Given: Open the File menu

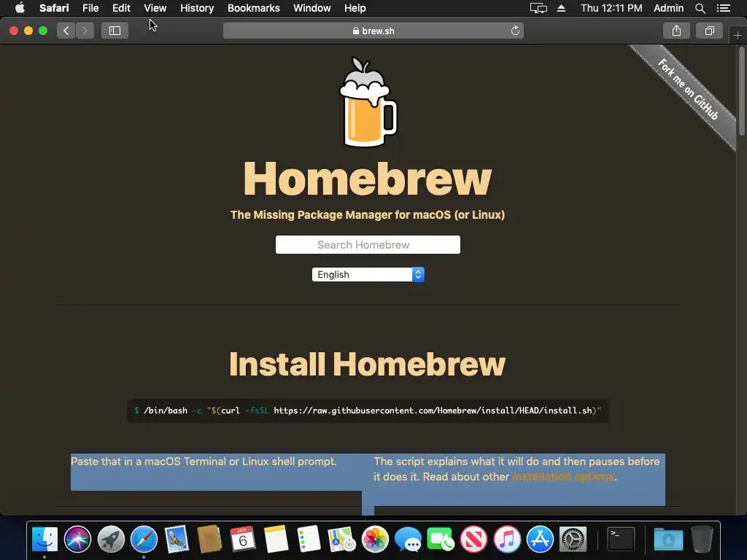Looking at the screenshot, I should point(90,8).
